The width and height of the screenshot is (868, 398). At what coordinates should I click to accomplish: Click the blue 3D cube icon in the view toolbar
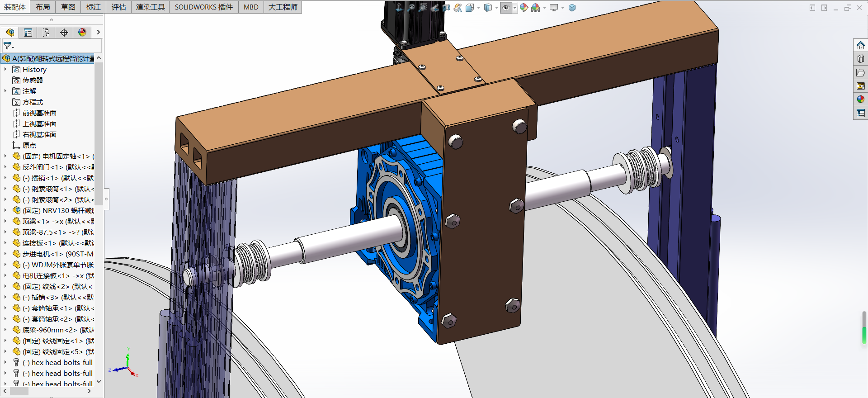point(572,7)
